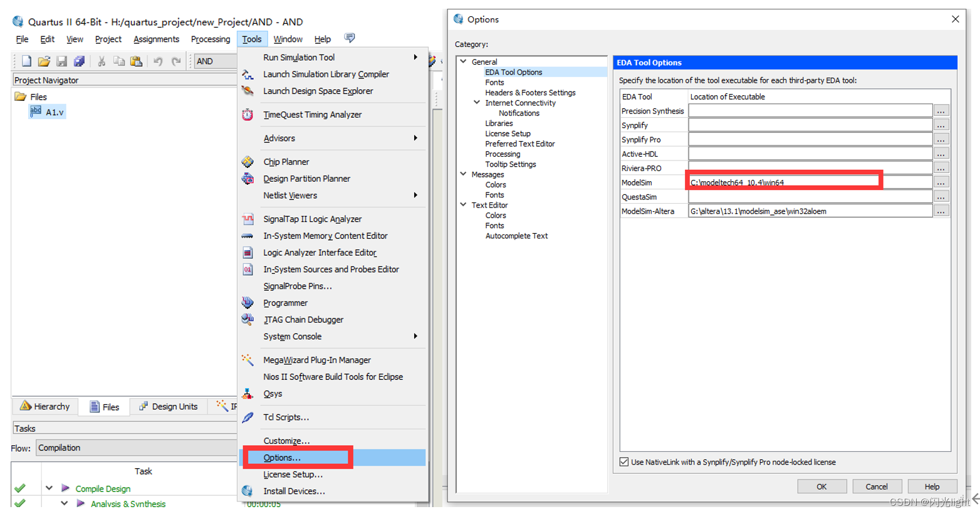Image resolution: width=980 pixels, height=514 pixels.
Task: Click the feedback icon next to Help menu
Action: pyautogui.click(x=350, y=38)
